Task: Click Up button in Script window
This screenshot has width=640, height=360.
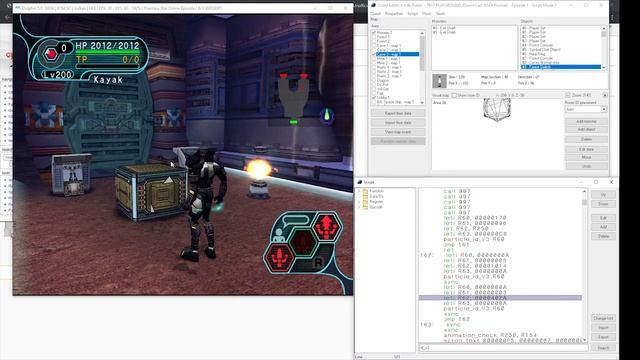Action: coord(603,195)
